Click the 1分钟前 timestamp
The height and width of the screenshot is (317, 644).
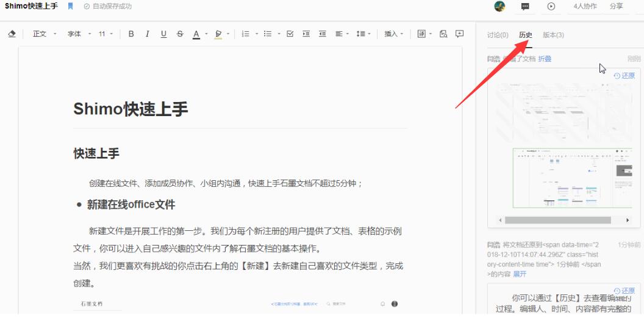click(629, 245)
